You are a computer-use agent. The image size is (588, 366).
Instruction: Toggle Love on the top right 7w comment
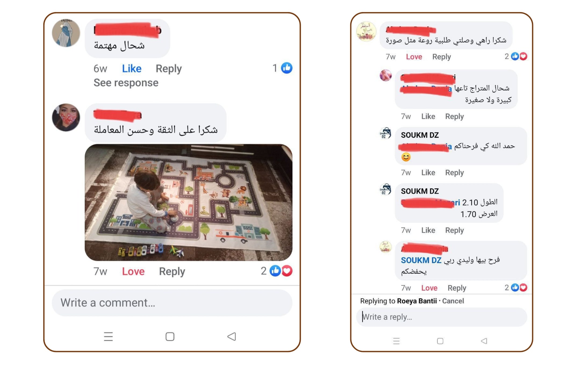click(414, 57)
